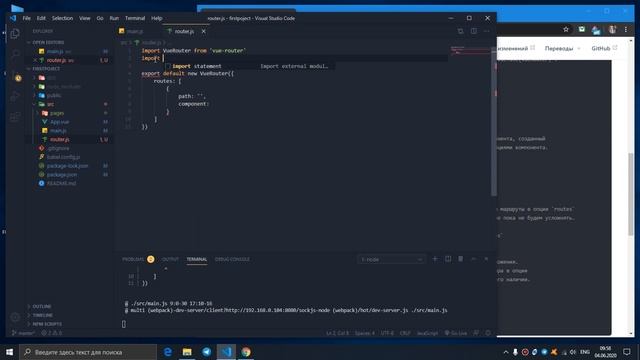This screenshot has width=640, height=360.
Task: Close the router.js editor tab
Action: (204, 31)
